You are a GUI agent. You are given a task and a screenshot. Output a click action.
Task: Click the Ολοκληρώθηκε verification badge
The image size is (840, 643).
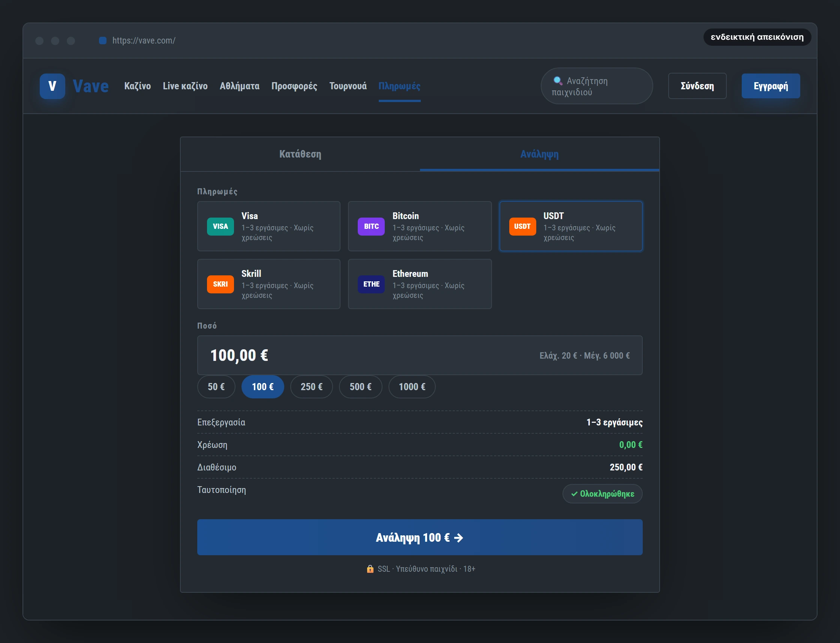click(x=603, y=494)
